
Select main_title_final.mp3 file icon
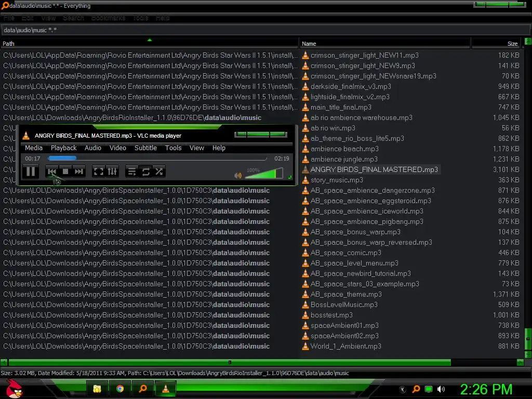click(x=305, y=107)
